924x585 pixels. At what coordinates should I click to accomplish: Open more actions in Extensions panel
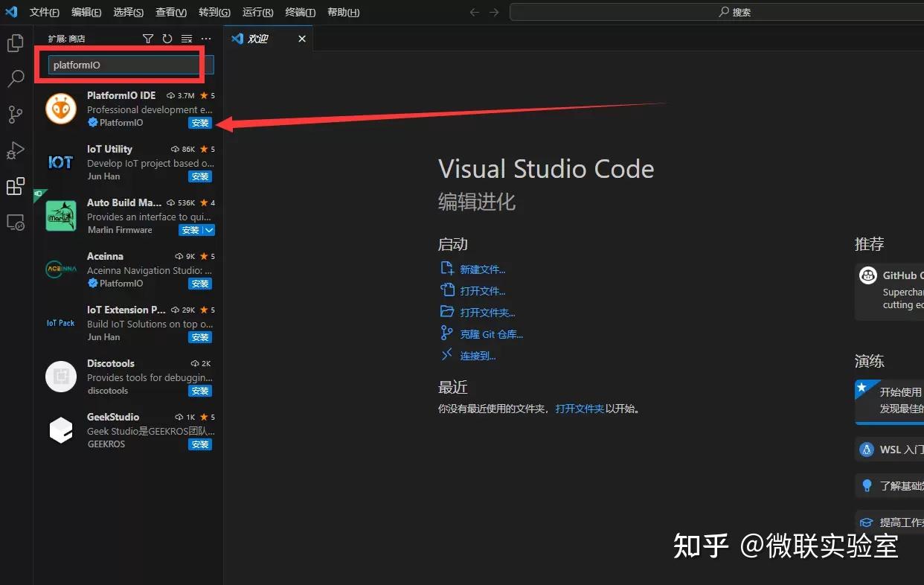tap(206, 38)
